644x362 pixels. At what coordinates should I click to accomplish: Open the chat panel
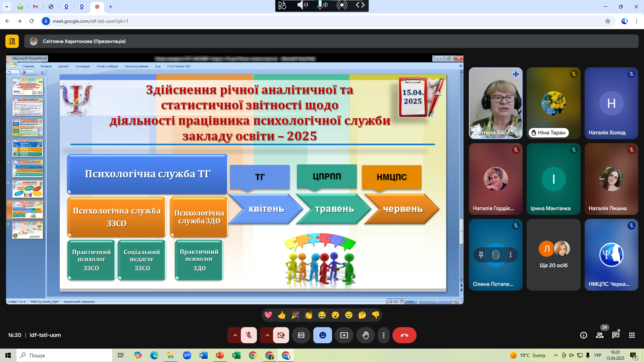(x=616, y=335)
